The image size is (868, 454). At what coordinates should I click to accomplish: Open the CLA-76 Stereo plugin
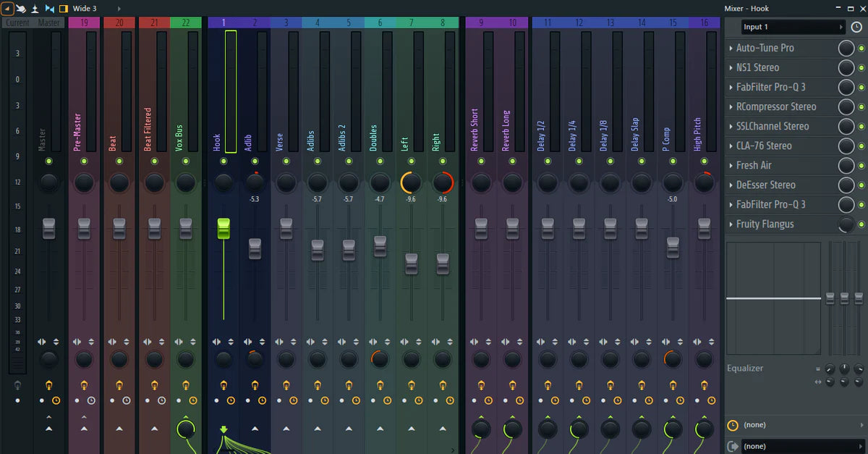[764, 146]
